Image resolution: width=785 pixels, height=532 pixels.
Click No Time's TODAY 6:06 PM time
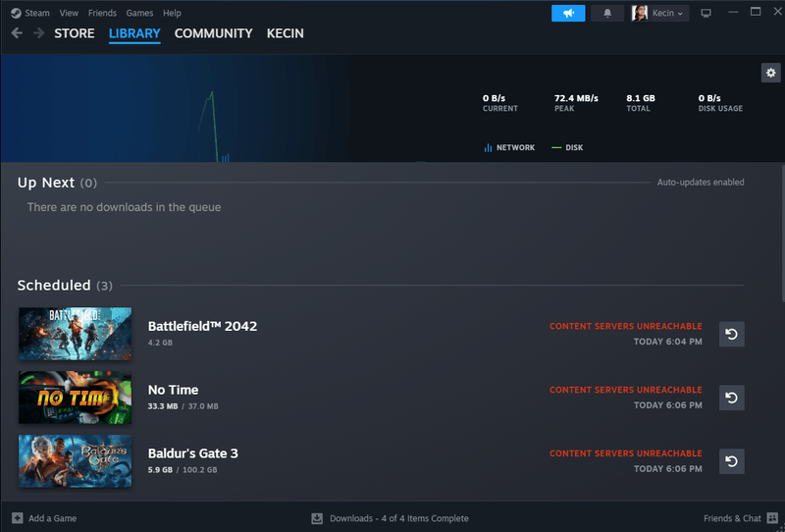click(668, 405)
